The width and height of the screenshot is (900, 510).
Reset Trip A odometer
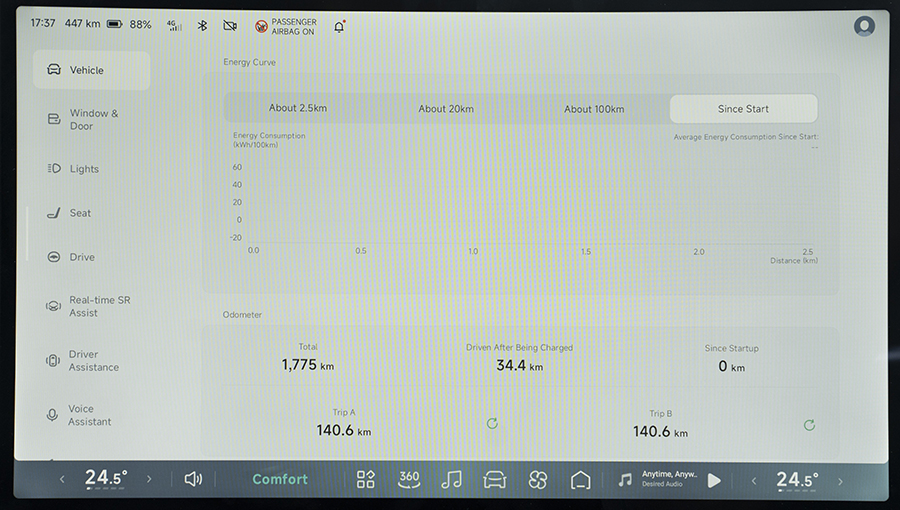(x=492, y=424)
